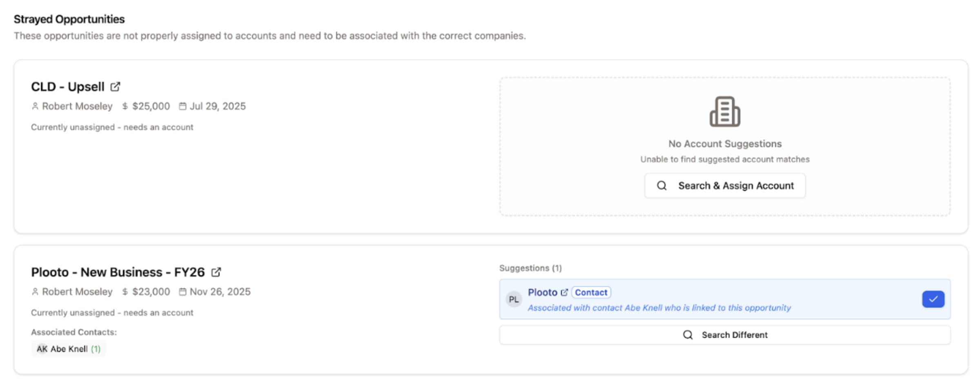The width and height of the screenshot is (980, 385).
Task: Click the building icon above No Account Suggestions
Action: pyautogui.click(x=725, y=111)
